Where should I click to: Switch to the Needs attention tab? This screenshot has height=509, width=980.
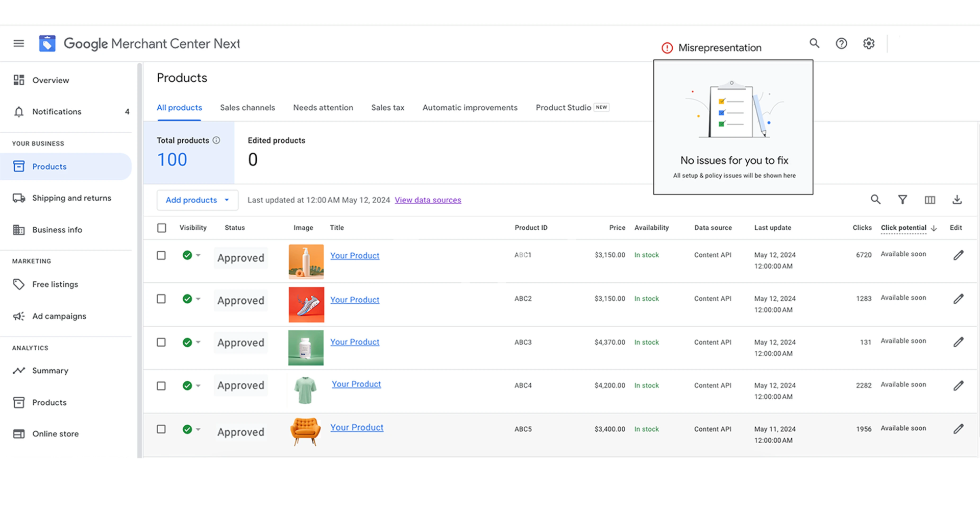323,108
